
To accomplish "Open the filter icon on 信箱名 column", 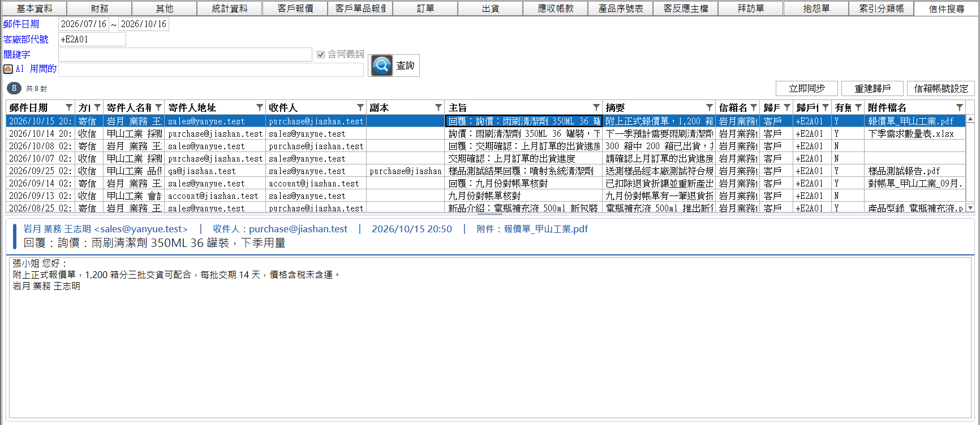I will click(754, 107).
